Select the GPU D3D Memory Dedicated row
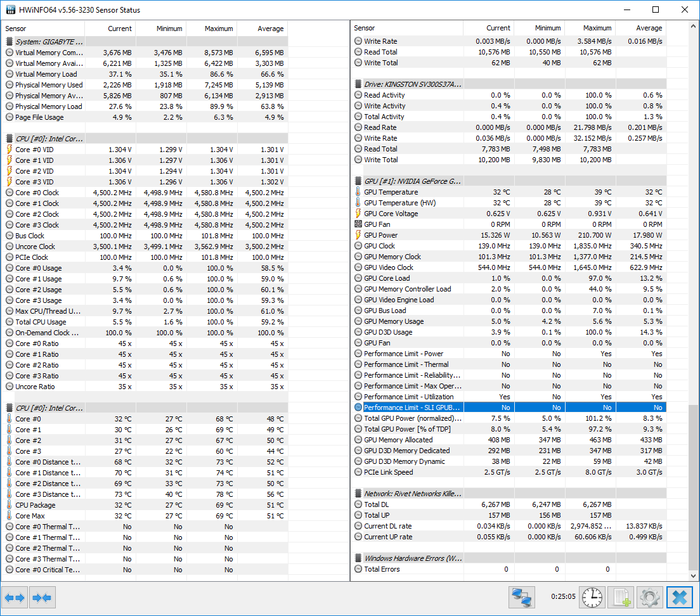Image resolution: width=700 pixels, height=616 pixels. (x=509, y=451)
